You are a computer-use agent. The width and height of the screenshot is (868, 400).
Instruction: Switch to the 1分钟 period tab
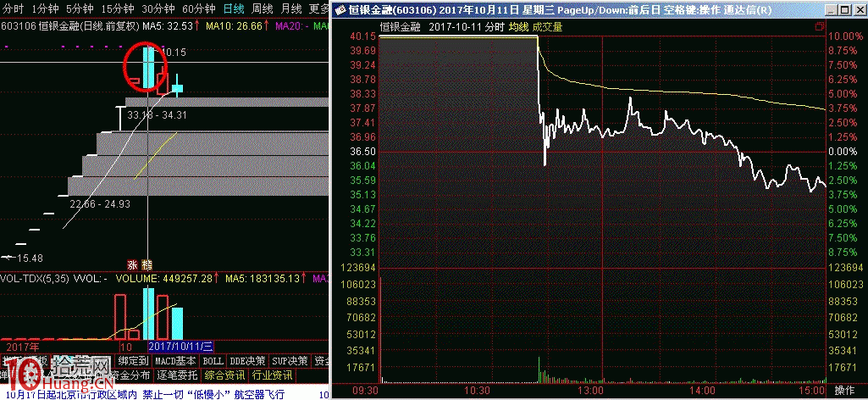coord(44,8)
